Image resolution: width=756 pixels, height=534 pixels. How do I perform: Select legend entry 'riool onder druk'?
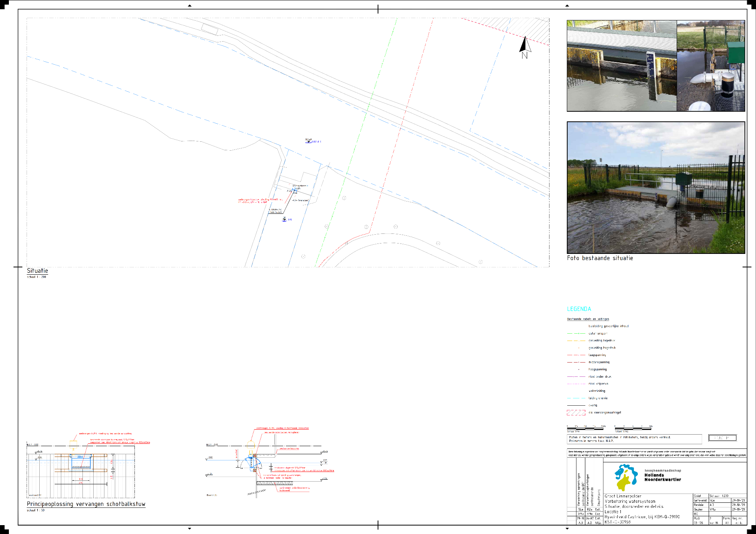click(x=600, y=376)
